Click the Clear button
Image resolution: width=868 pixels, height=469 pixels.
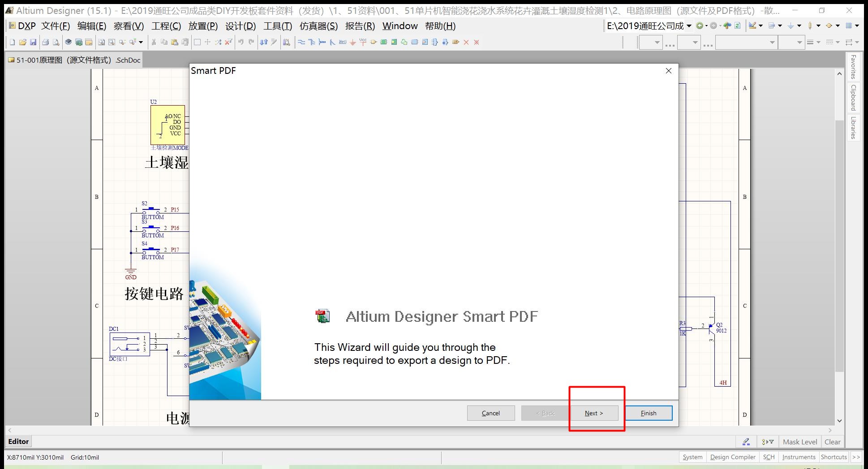[832, 442]
